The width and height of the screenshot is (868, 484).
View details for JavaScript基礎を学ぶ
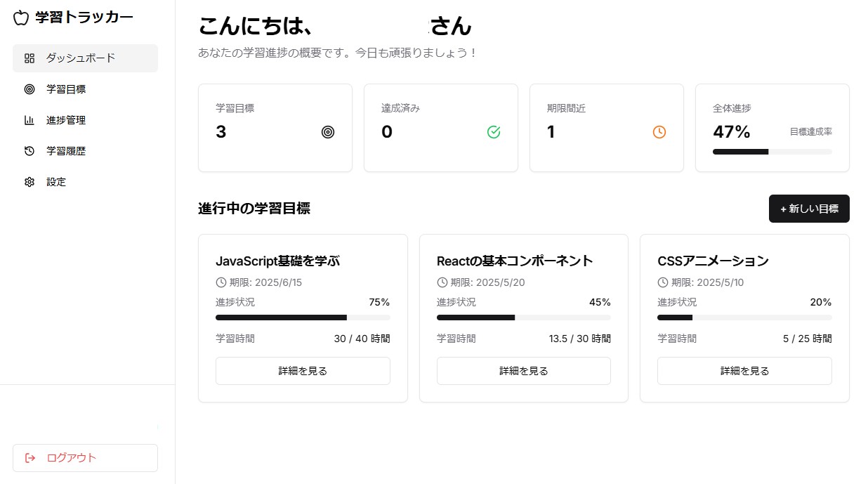point(303,371)
